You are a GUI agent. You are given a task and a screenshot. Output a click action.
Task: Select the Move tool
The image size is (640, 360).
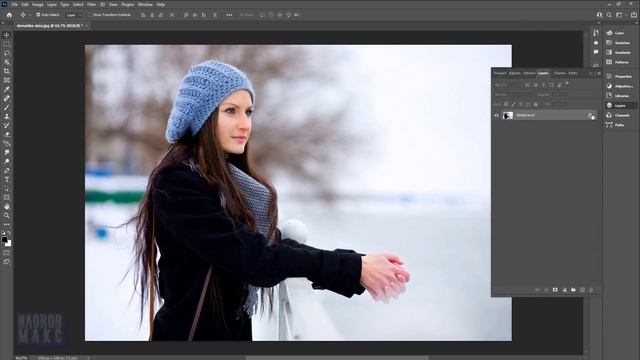[7, 35]
